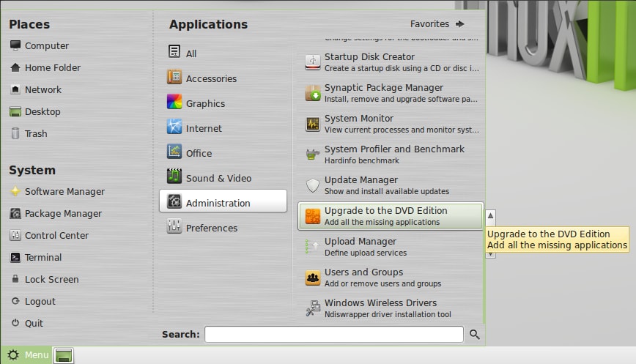Select the Internet category
Screen dimensions: 636x364
click(x=204, y=129)
